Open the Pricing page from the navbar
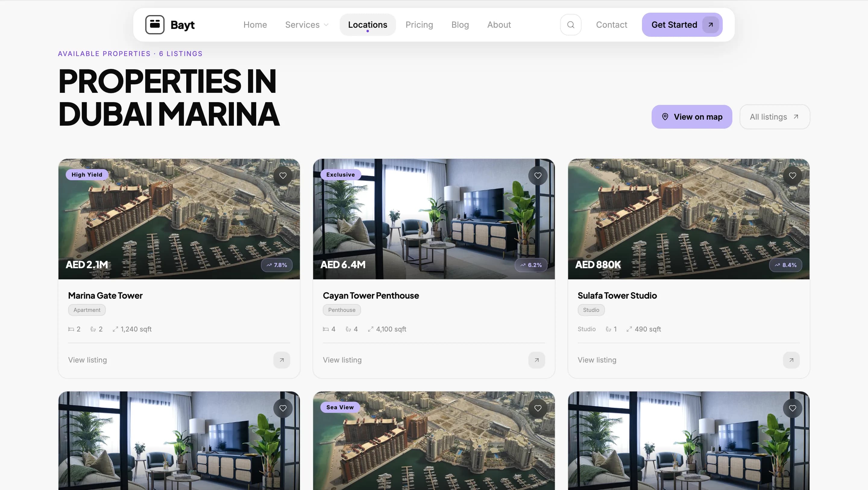 coord(419,24)
